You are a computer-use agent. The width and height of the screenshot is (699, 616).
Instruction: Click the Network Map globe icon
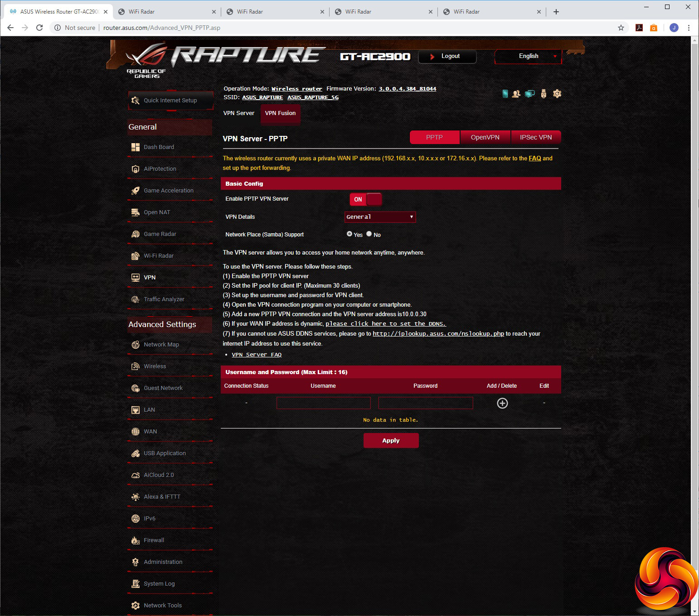click(135, 345)
